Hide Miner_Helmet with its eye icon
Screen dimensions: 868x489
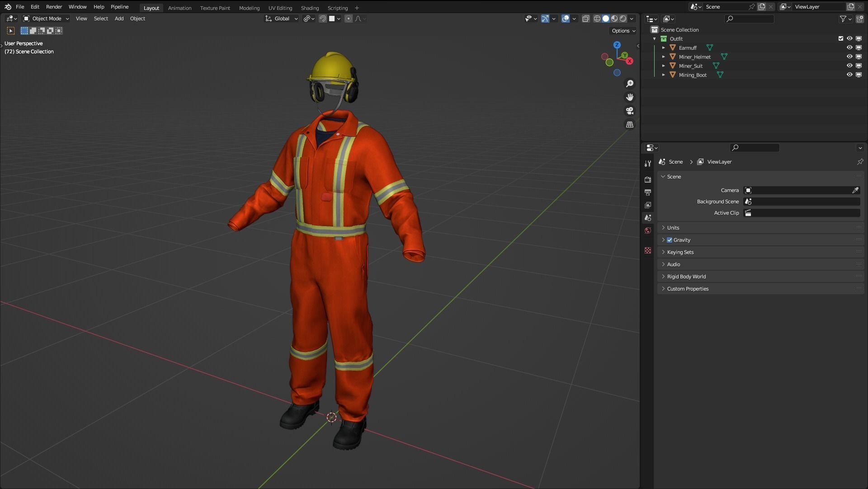(849, 56)
